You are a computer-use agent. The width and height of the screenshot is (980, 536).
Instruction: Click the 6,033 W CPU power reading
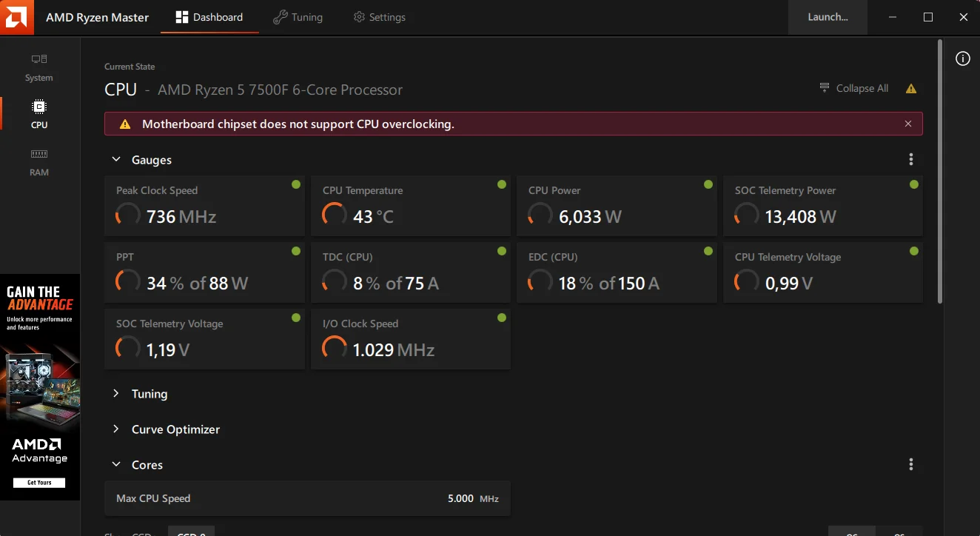(x=590, y=217)
